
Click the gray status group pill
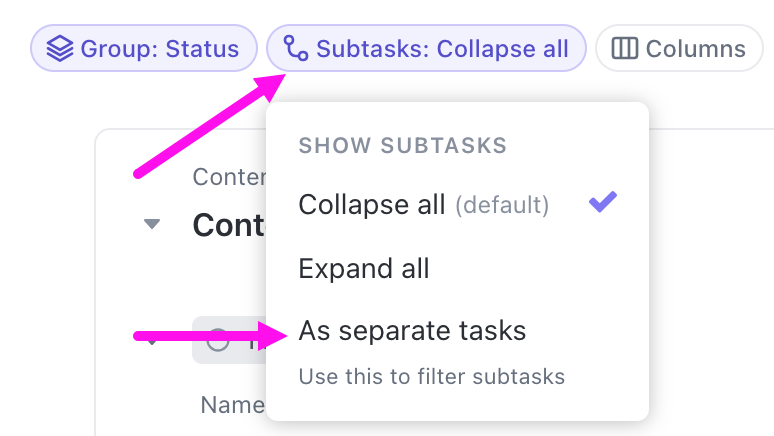tap(230, 341)
